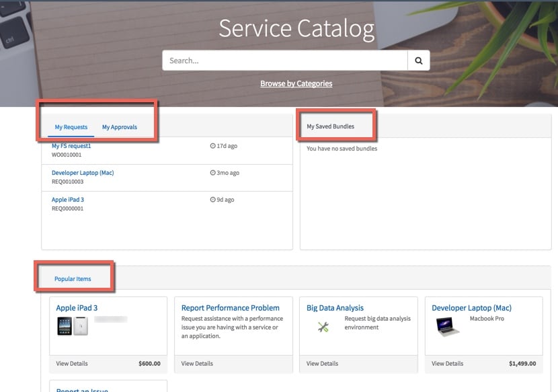Switch to the My Approvals tab

[119, 127]
